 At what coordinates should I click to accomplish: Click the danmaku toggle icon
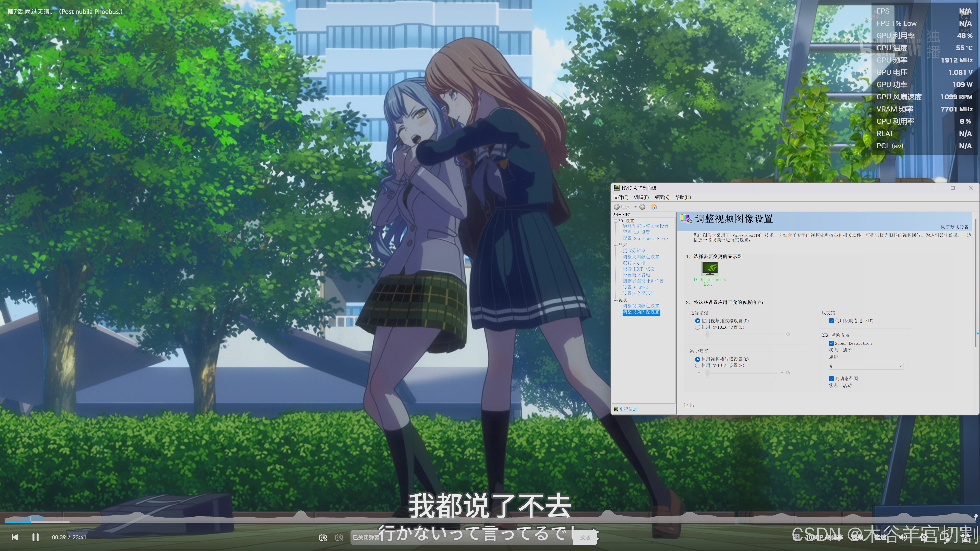(x=323, y=537)
